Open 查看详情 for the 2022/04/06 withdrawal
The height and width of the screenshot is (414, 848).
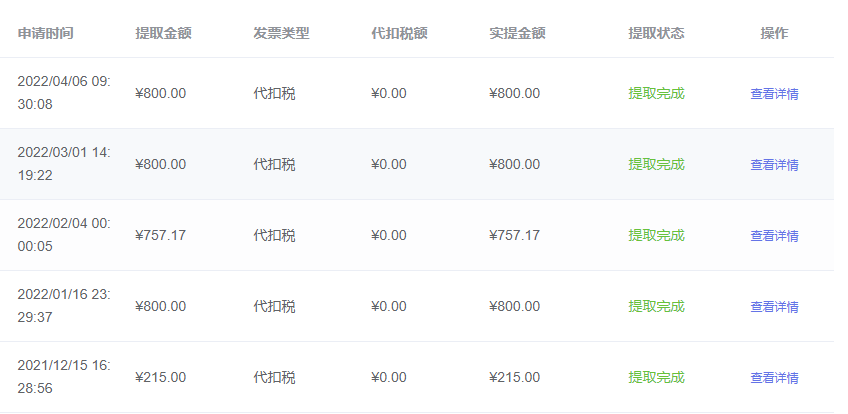[x=774, y=94]
